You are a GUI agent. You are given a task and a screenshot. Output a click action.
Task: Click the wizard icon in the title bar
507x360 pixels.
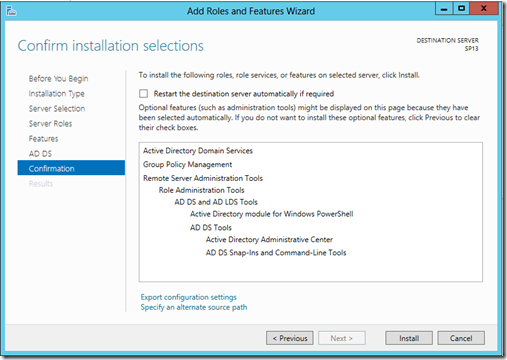pyautogui.click(x=11, y=11)
